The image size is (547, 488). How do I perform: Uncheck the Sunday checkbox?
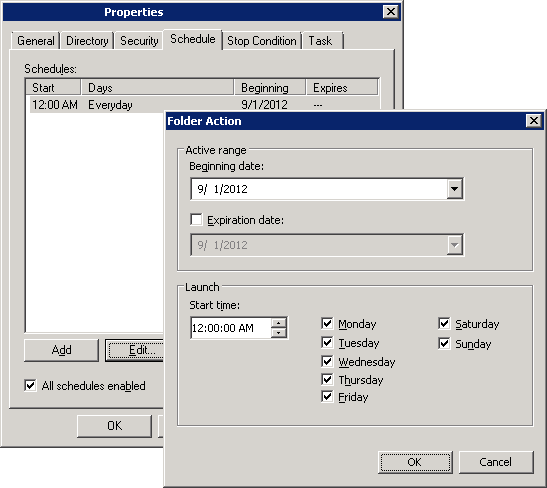444,344
